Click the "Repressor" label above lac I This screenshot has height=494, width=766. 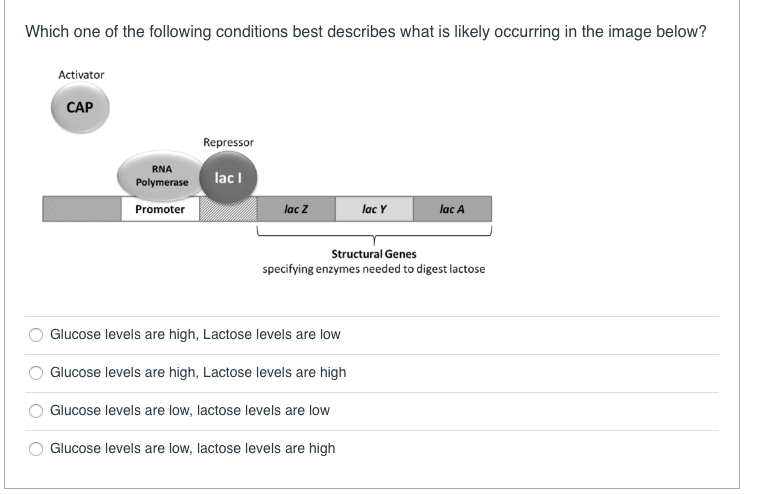pyautogui.click(x=228, y=143)
